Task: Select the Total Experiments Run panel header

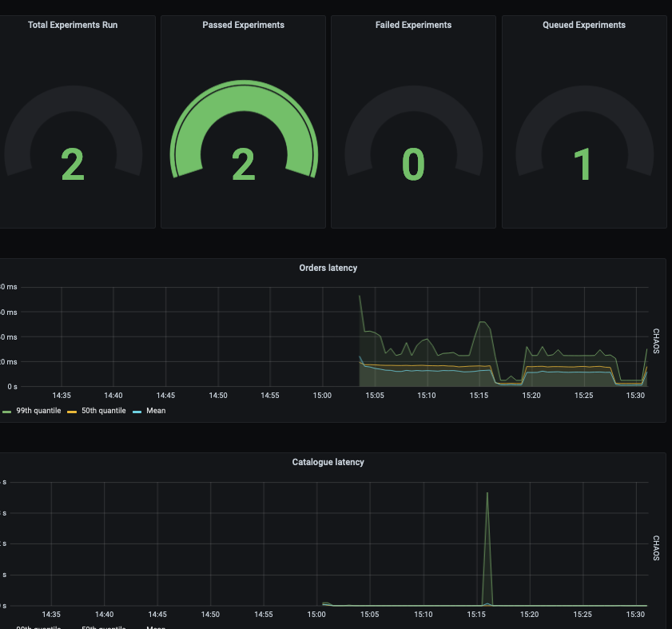Action: 73,25
